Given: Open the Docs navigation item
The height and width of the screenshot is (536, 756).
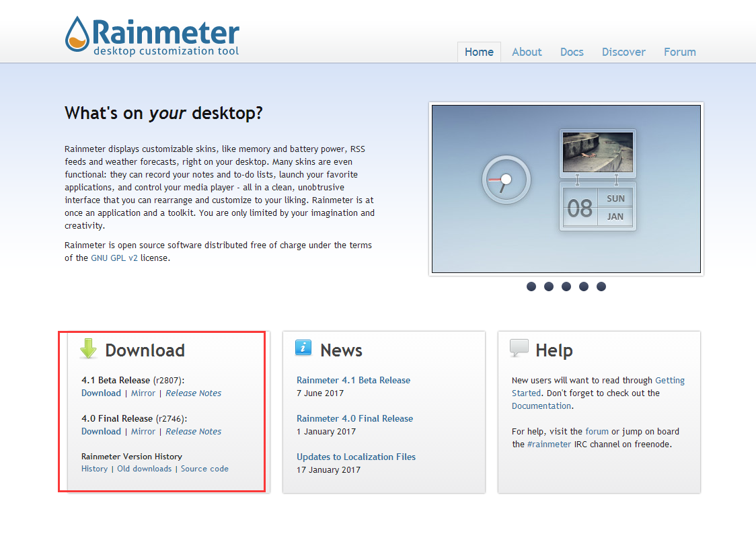Looking at the screenshot, I should (572, 52).
